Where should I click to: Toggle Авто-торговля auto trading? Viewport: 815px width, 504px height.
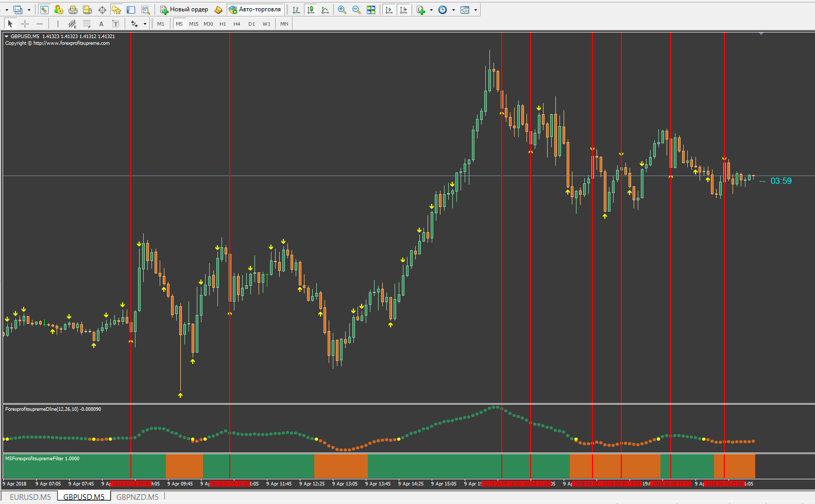pos(255,10)
